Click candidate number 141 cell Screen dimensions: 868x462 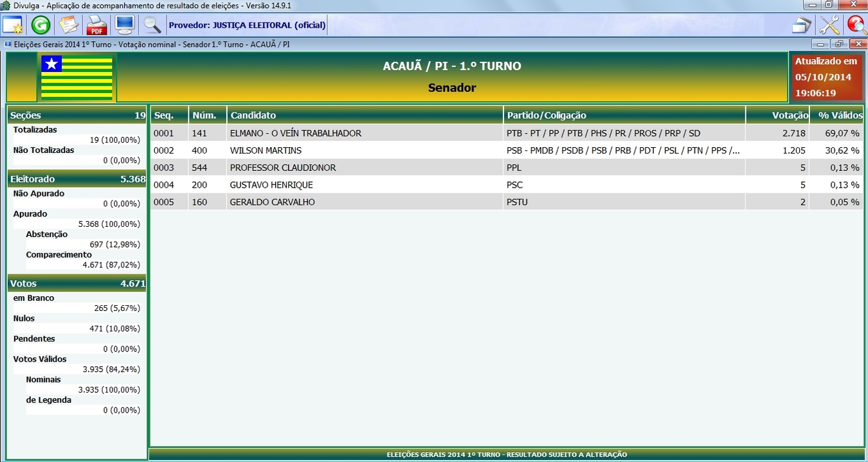208,133
